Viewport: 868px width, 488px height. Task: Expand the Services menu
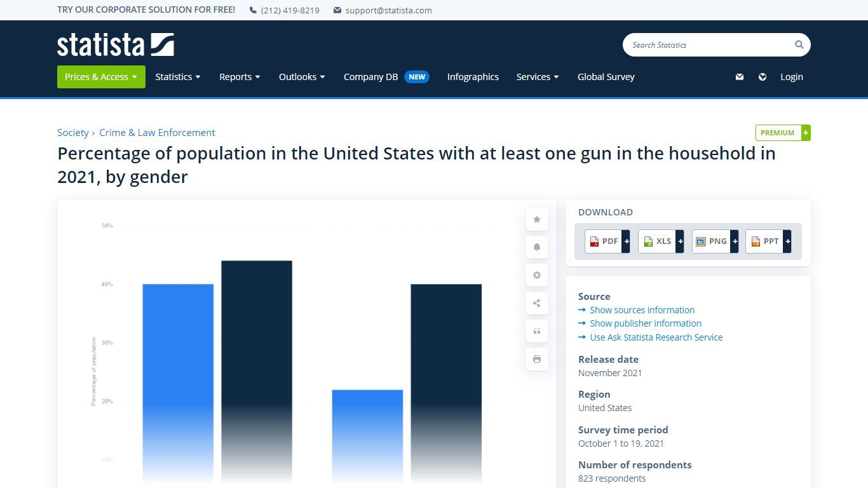point(538,77)
